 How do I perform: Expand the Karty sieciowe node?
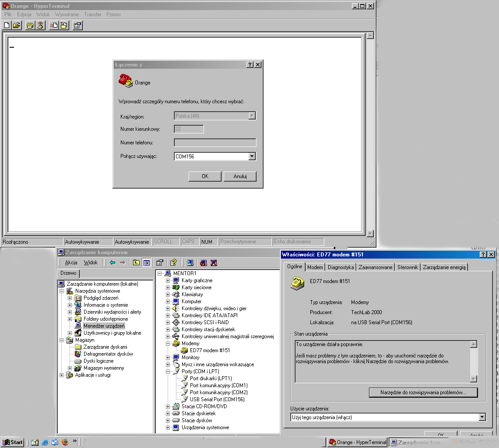[168, 287]
